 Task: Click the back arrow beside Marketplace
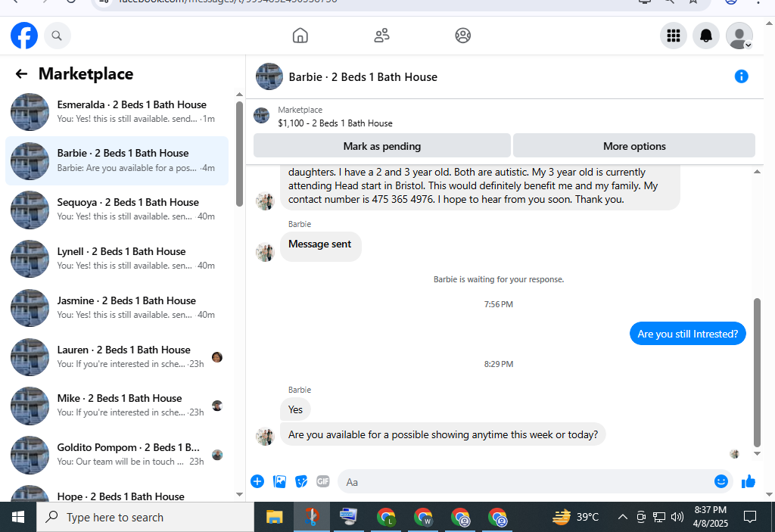coord(21,74)
